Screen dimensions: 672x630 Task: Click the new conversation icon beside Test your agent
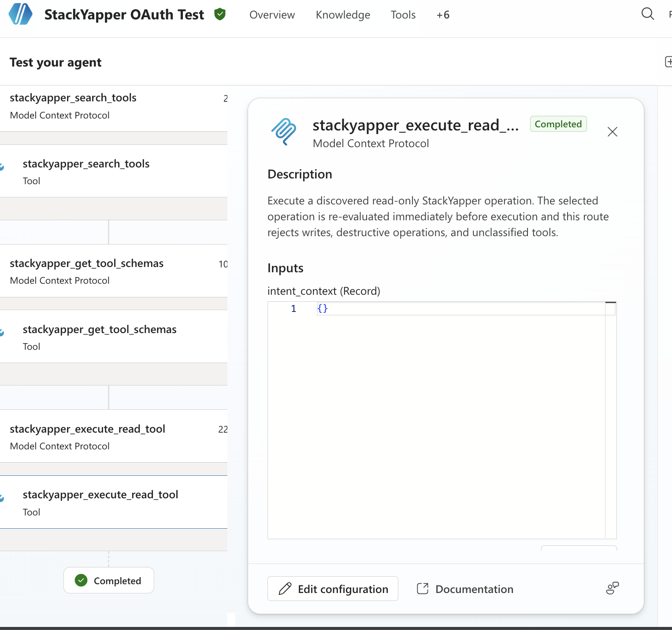[668, 62]
